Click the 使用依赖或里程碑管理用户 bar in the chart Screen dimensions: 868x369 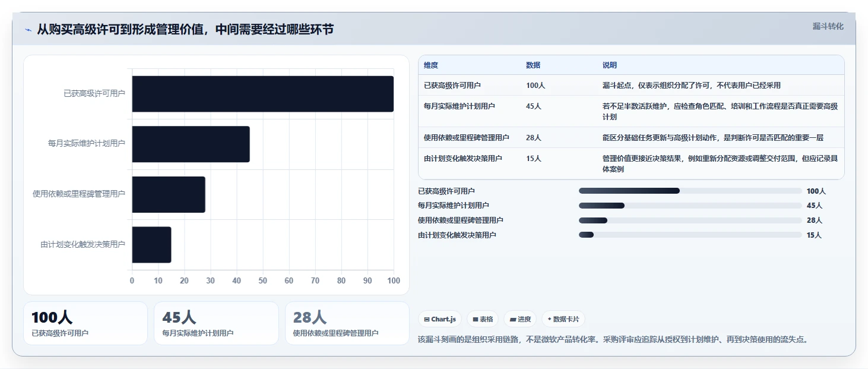169,194
